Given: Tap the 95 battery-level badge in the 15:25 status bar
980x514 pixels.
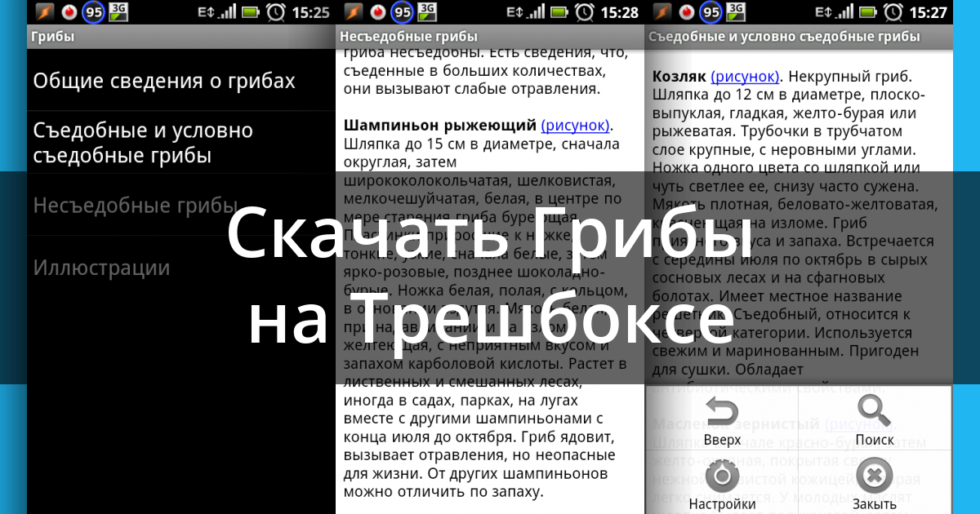Looking at the screenshot, I should [93, 12].
